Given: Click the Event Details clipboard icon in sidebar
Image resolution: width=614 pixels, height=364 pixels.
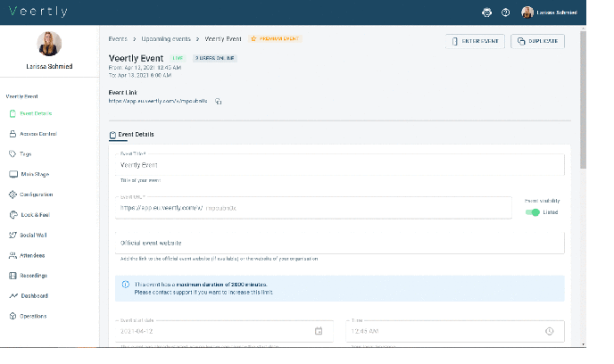Looking at the screenshot, I should [x=12, y=113].
